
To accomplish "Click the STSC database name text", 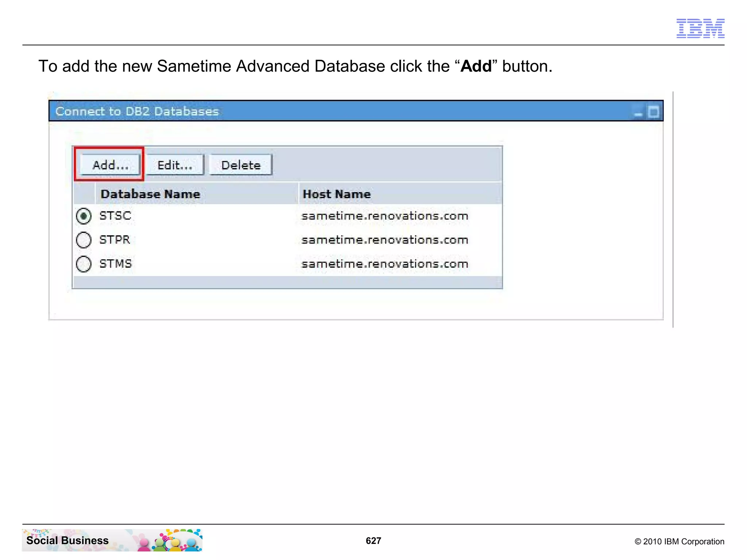I will pos(115,216).
